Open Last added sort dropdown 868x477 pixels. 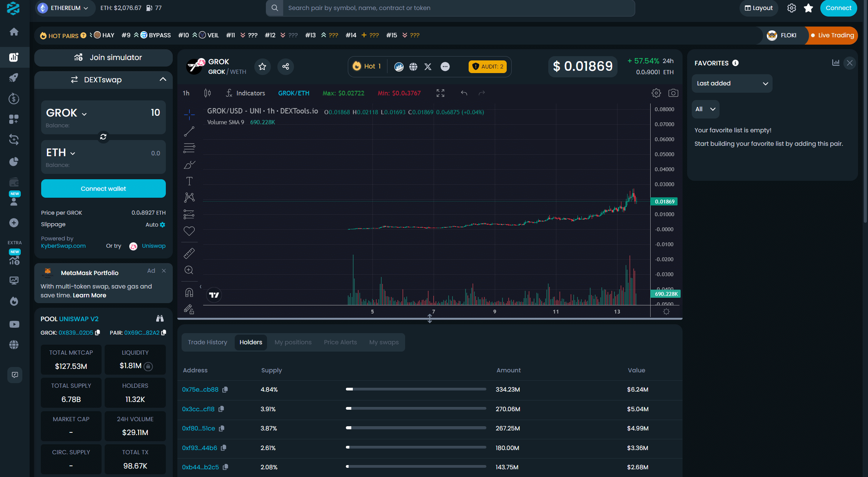732,83
